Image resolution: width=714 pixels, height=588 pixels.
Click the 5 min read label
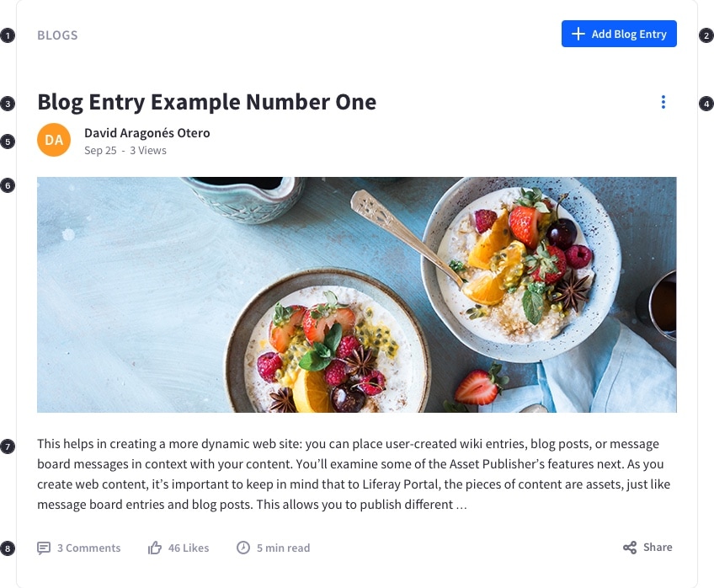[x=283, y=548]
